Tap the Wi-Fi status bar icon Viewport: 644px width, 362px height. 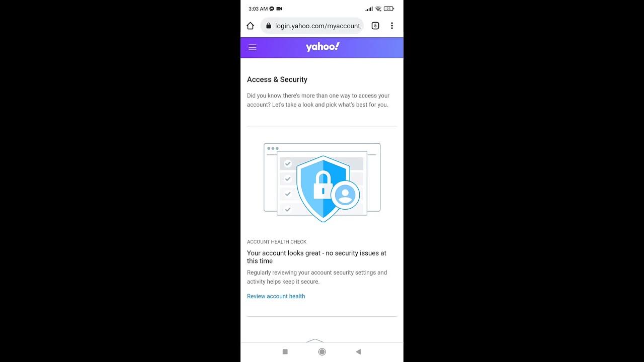(x=378, y=9)
